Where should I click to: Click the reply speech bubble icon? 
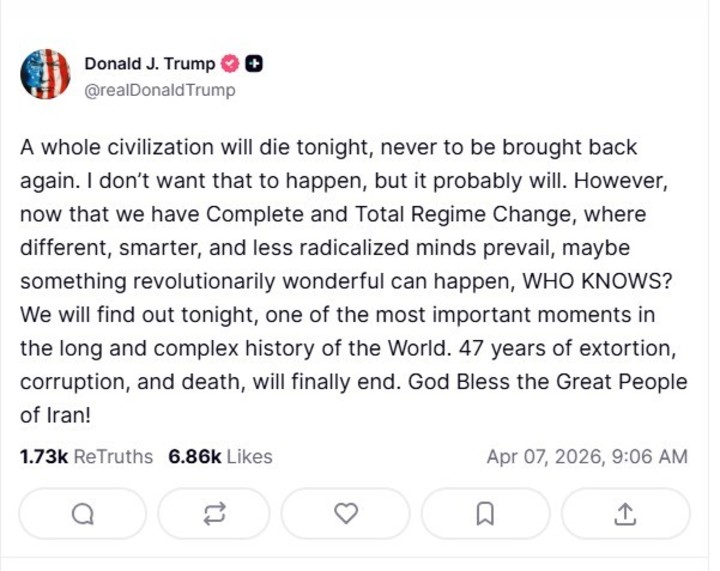tap(83, 514)
